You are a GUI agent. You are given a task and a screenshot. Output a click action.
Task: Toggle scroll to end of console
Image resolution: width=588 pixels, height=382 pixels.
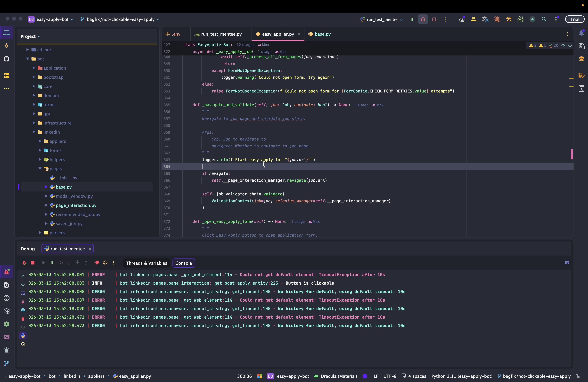tap(23, 301)
